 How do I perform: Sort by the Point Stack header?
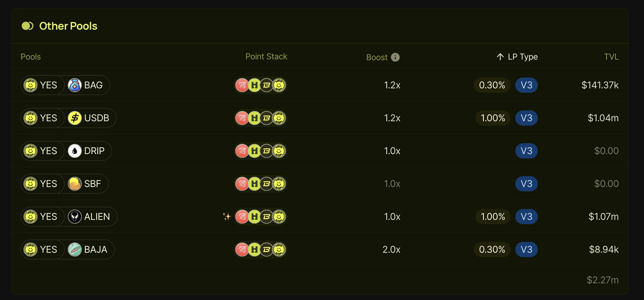[266, 56]
